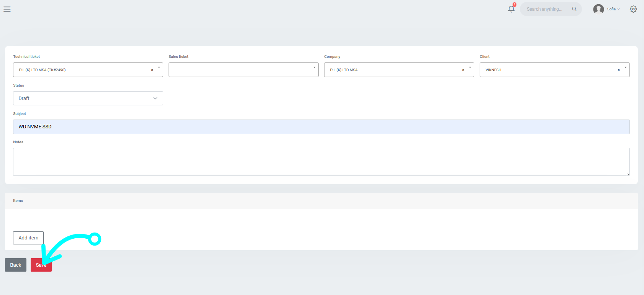644x295 pixels.
Task: Open the Sofia user menu
Action: pyautogui.click(x=613, y=9)
